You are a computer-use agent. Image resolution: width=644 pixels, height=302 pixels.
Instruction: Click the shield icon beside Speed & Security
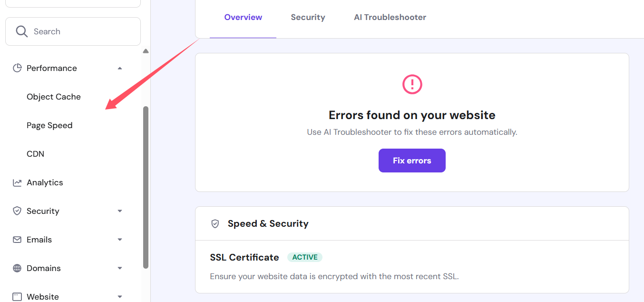[x=215, y=224]
